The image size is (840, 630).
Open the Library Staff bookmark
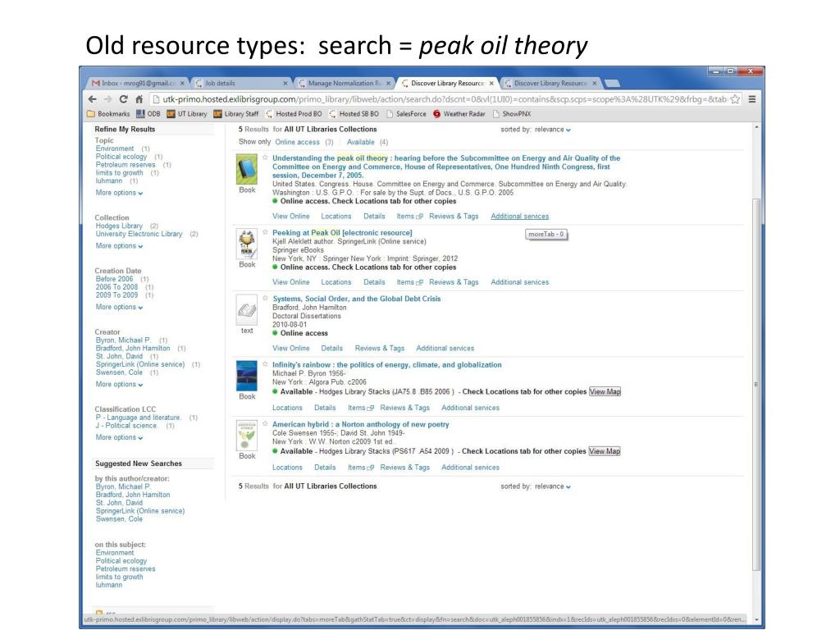point(235,113)
